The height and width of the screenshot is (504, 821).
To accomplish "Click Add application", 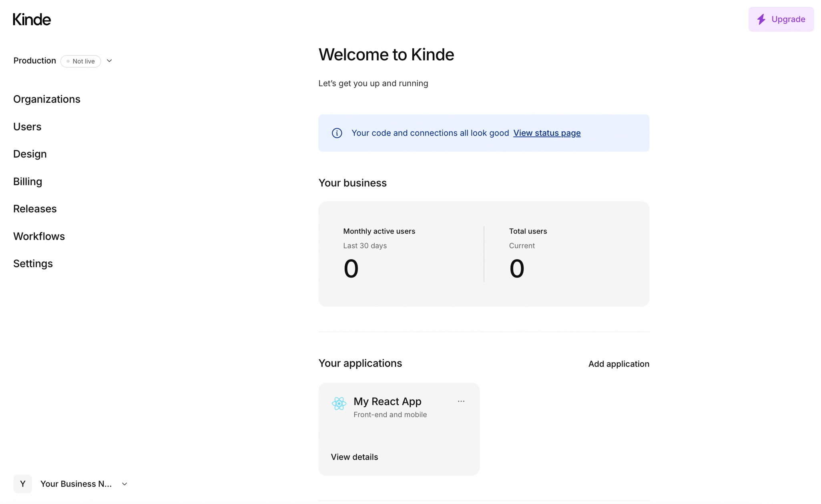I will [x=618, y=364].
